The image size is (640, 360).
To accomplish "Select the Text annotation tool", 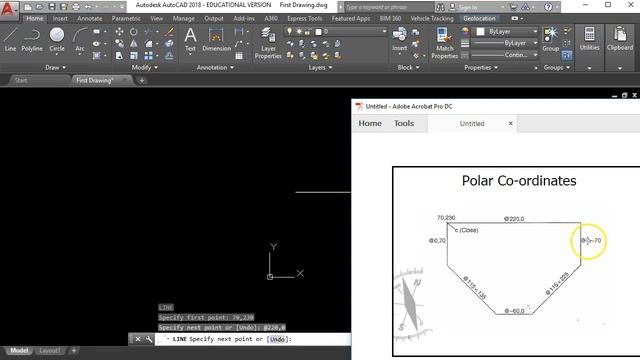I will click(190, 40).
